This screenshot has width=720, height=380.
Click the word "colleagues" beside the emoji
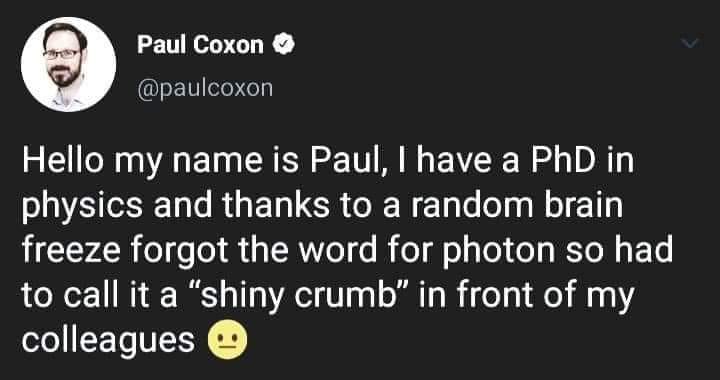click(x=108, y=341)
